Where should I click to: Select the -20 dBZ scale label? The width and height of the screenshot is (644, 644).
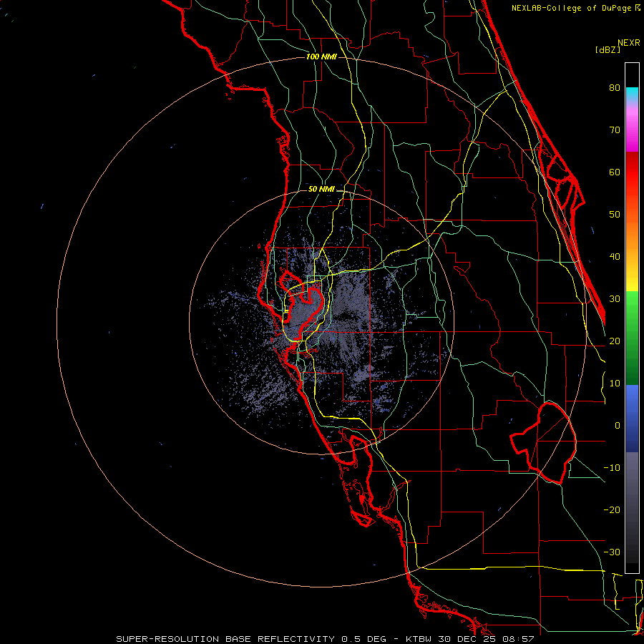(612, 510)
